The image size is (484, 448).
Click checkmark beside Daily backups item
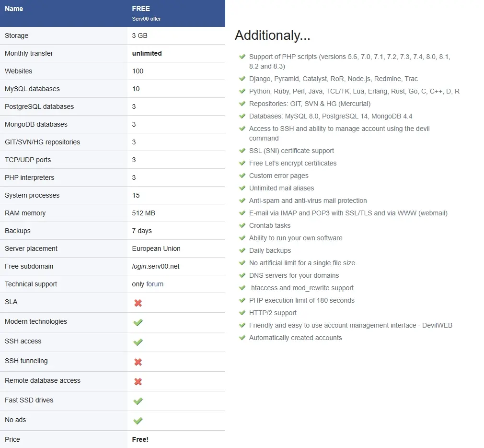[x=242, y=250]
